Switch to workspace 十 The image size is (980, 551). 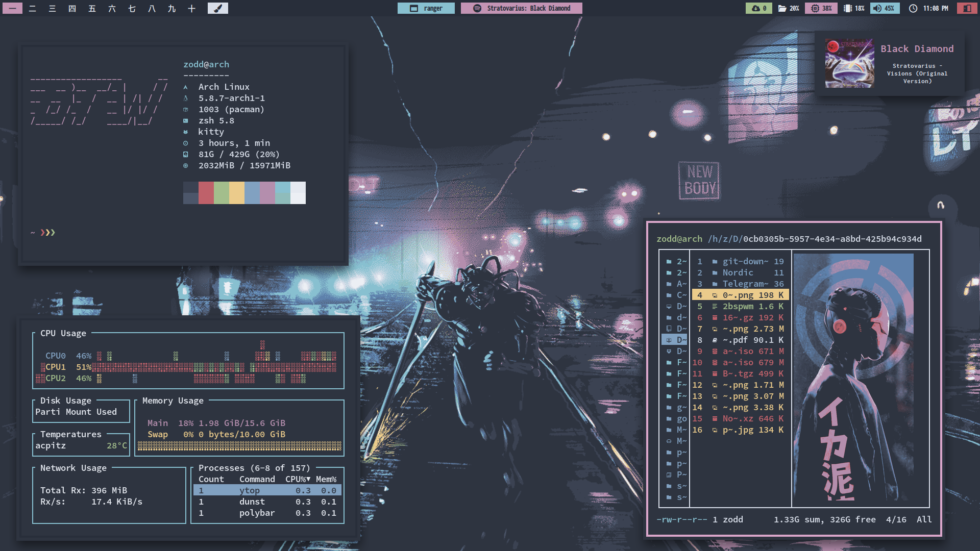191,8
